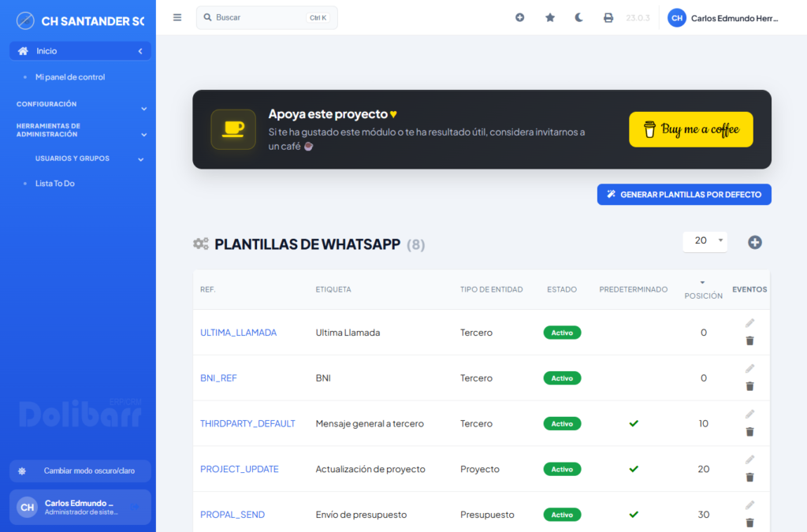Screen dimensions: 807x532
Task: Click Activo badge in PROPAL_SEND row
Action: point(562,515)
